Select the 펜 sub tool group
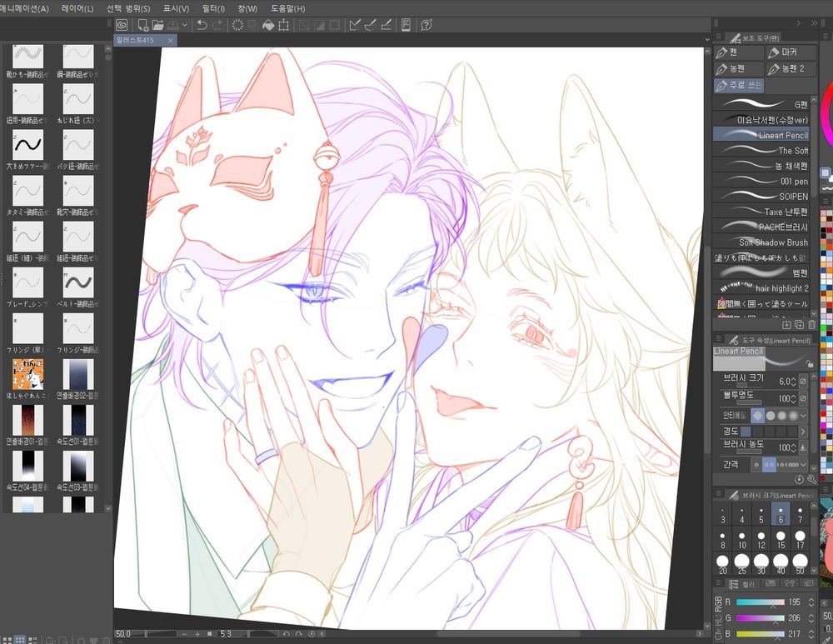The image size is (833, 644). [739, 52]
